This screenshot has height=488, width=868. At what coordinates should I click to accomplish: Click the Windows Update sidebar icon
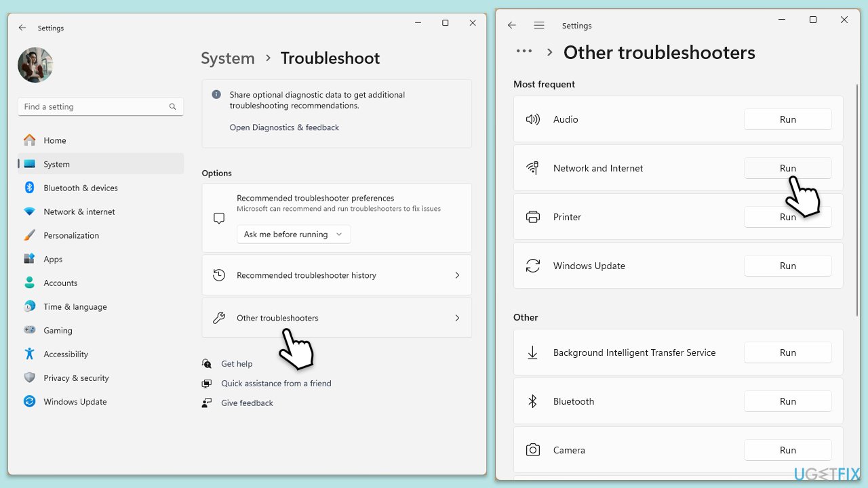point(29,401)
